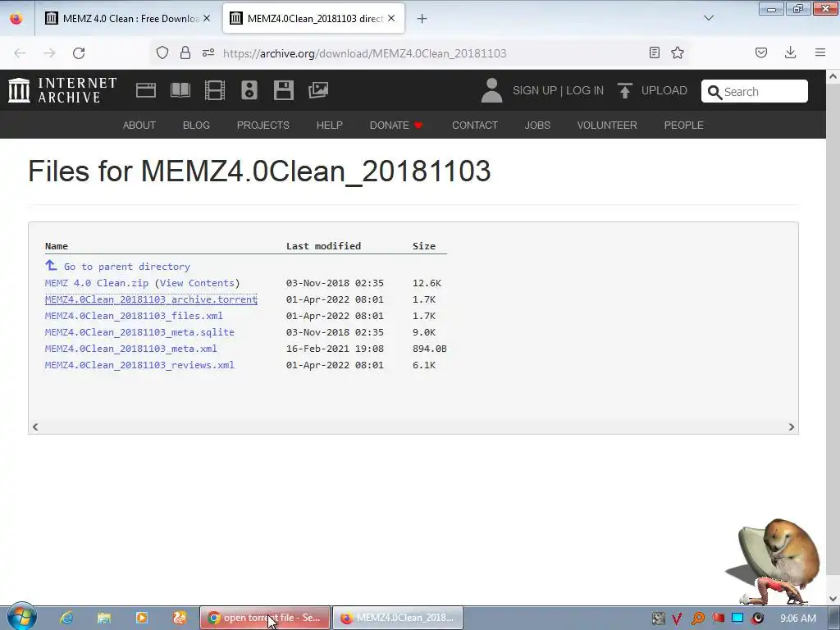Open the Software floppy disk icon

click(283, 90)
